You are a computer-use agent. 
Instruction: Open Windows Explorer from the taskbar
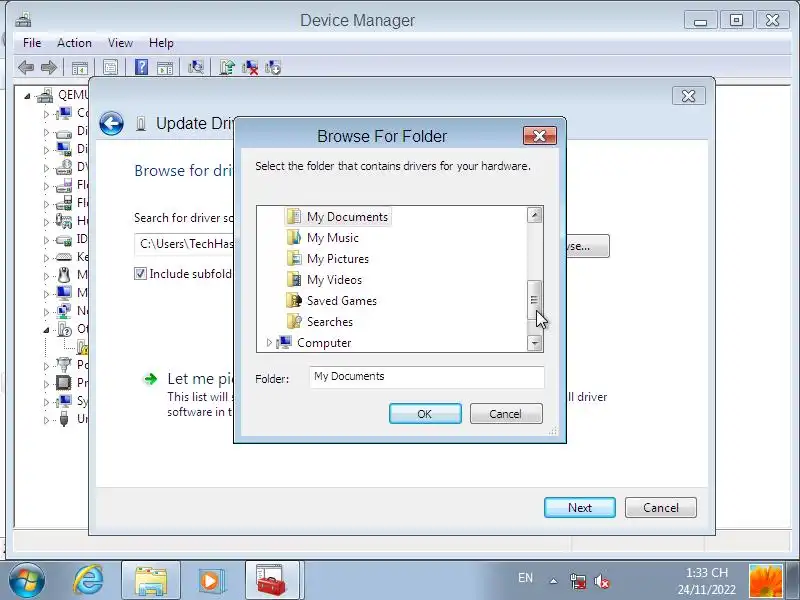(151, 581)
